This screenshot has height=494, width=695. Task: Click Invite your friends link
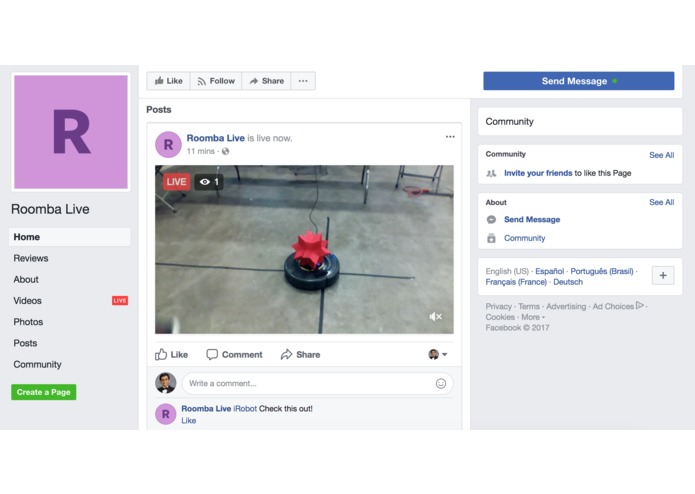pyautogui.click(x=538, y=173)
